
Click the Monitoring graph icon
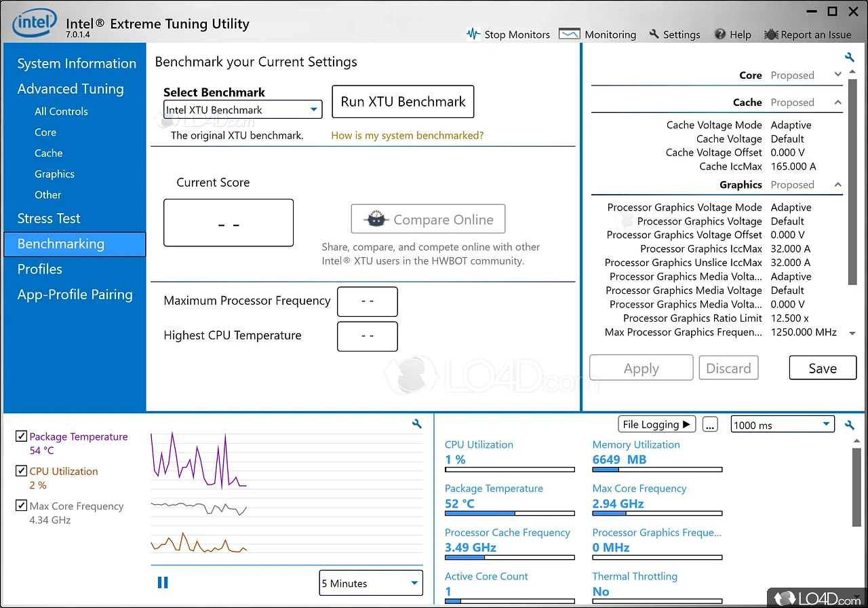[x=569, y=34]
